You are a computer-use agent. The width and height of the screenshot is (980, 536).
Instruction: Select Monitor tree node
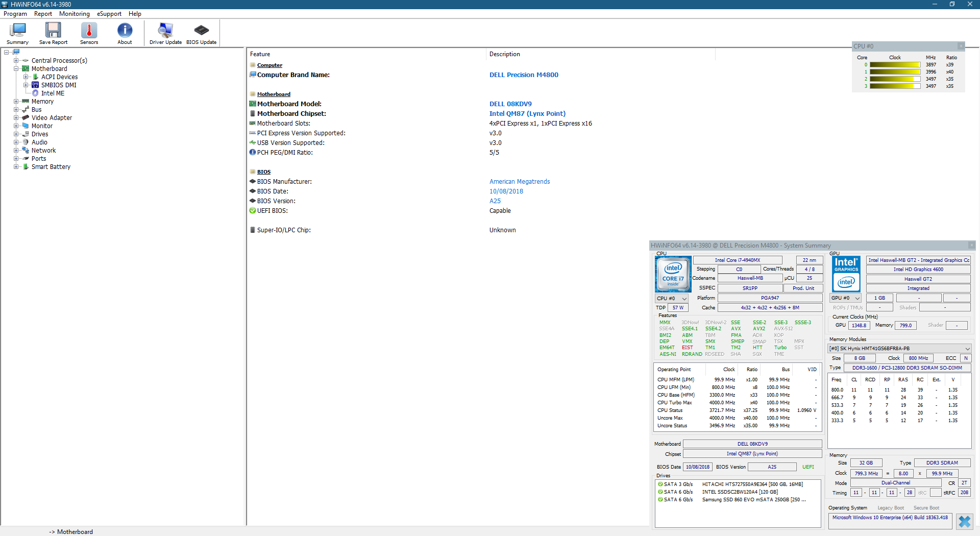click(42, 126)
